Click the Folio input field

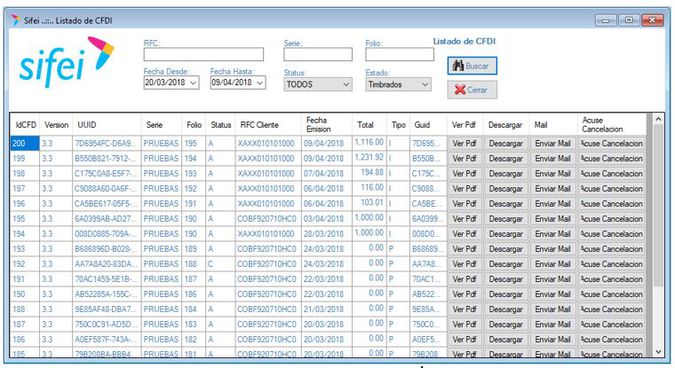399,54
